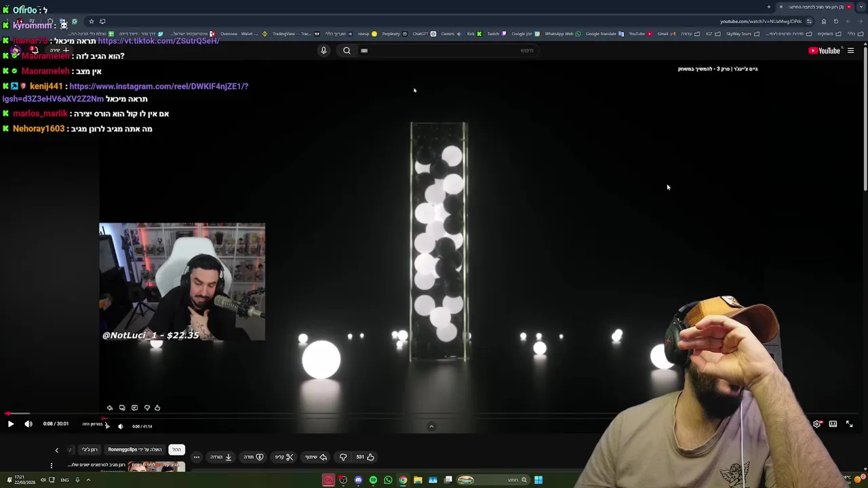Viewport: 868px width, 488px height.
Task: Click the Download (הורדה) button
Action: (221, 457)
